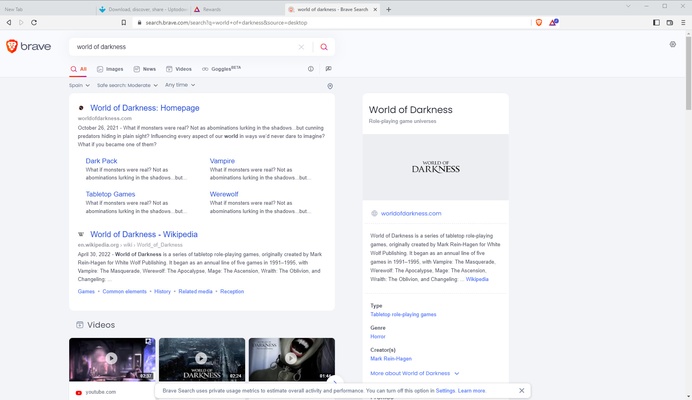Switch to the Images tab
Image resolution: width=692 pixels, height=400 pixels.
pyautogui.click(x=110, y=69)
